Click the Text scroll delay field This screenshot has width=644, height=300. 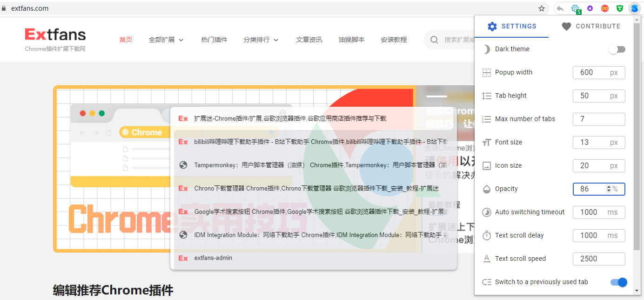click(x=599, y=236)
